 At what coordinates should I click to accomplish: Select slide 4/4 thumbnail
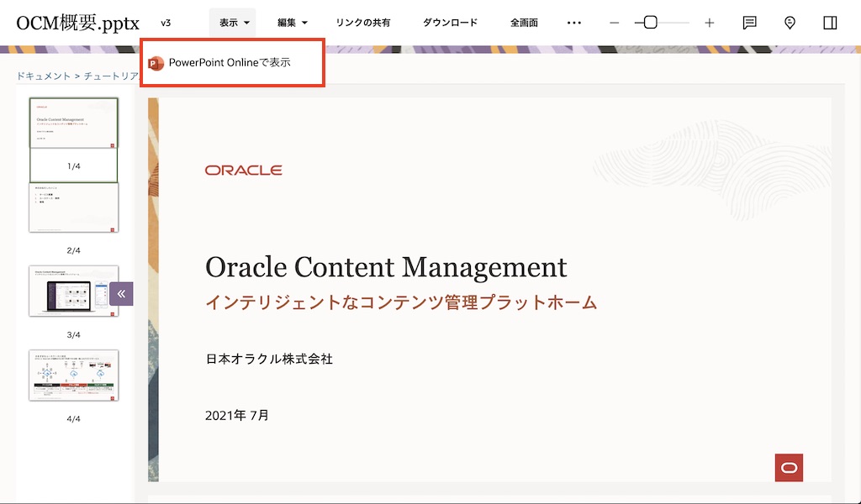pos(74,375)
